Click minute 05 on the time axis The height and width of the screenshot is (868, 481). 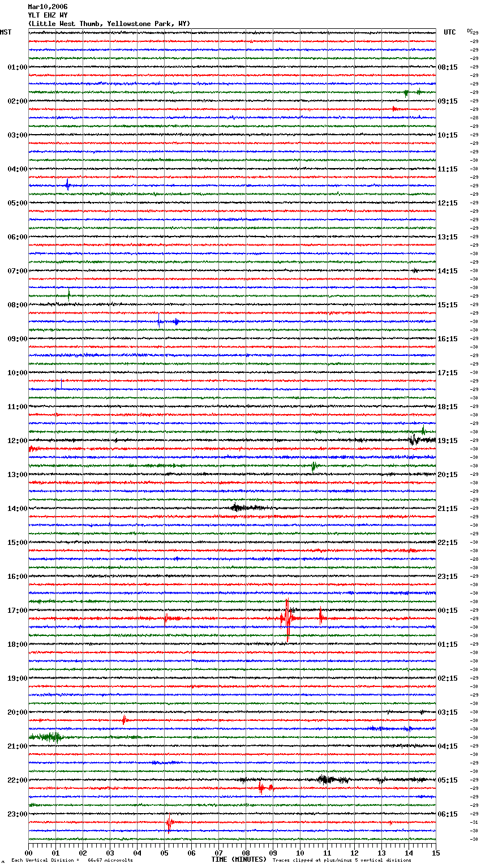click(x=164, y=853)
